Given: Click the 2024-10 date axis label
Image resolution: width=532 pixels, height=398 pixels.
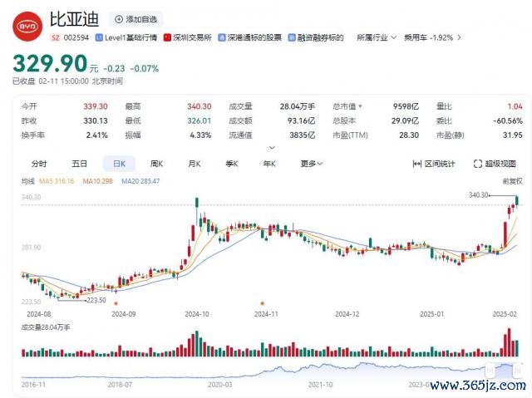Looking at the screenshot, I should (x=197, y=314).
